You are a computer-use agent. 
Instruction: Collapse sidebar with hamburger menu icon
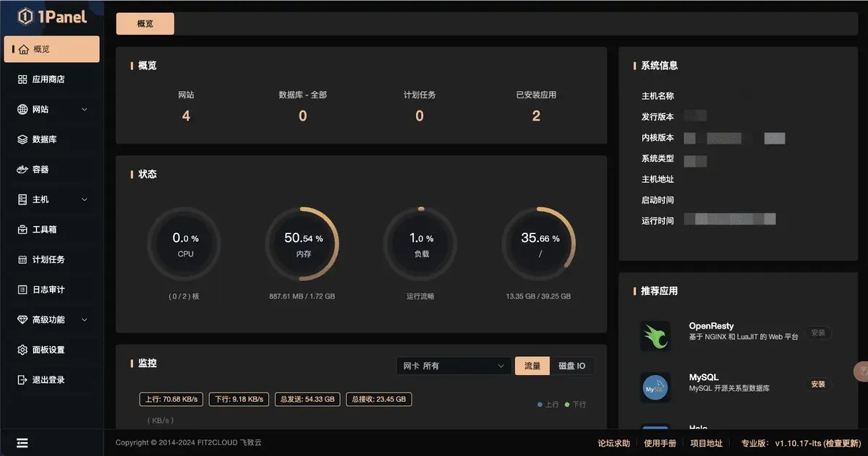(22, 443)
